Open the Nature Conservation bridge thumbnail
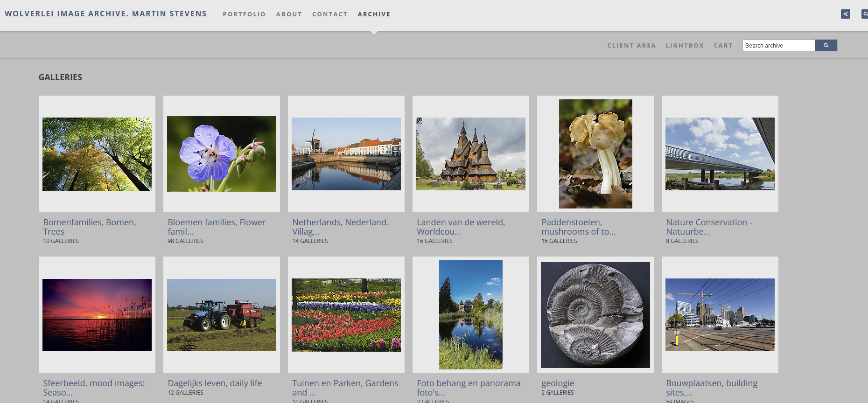Image resolution: width=868 pixels, height=403 pixels. [x=720, y=154]
